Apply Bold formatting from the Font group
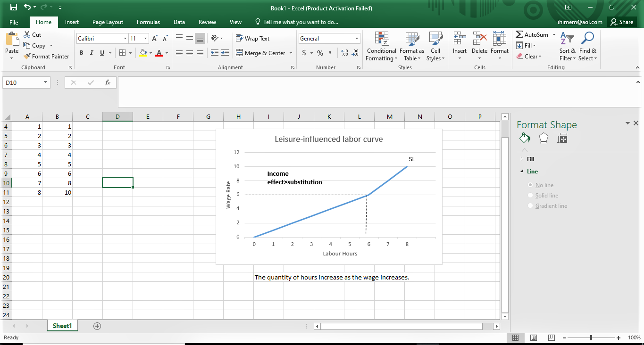 coord(81,53)
